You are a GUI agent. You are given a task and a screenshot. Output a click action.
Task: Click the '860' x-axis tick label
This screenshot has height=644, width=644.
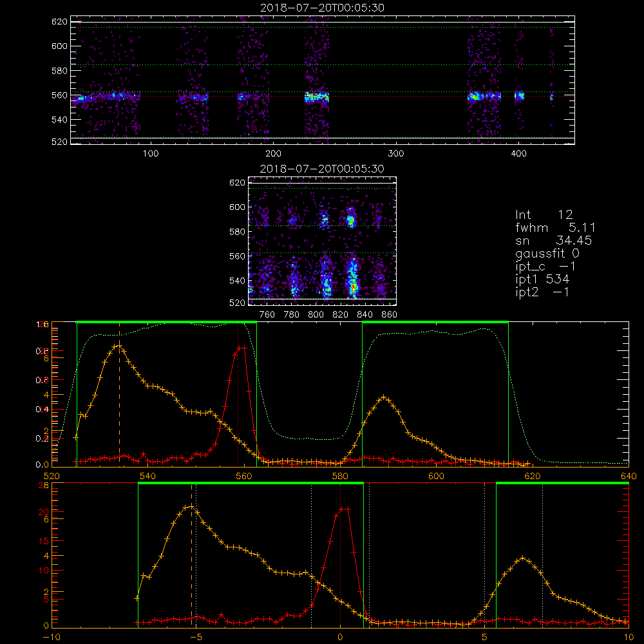(390, 315)
